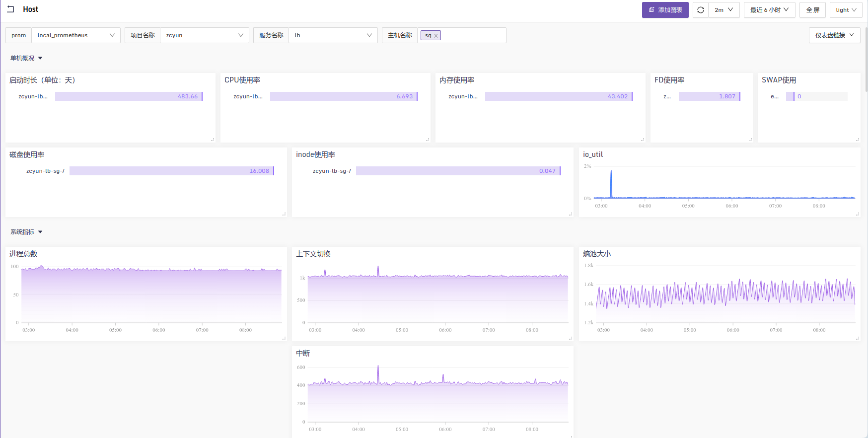Click the resize handle of io_util panel
Viewport: 868px width, 438px height.
858,214
